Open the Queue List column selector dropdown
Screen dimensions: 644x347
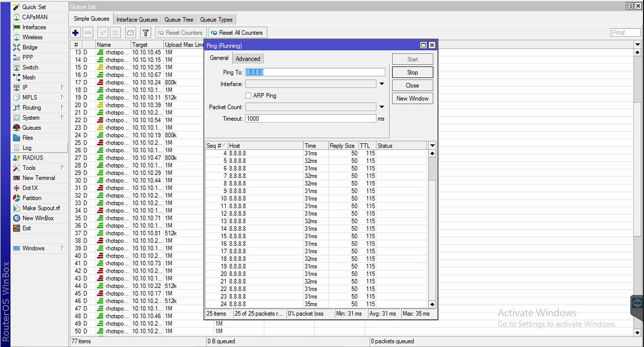(637, 44)
